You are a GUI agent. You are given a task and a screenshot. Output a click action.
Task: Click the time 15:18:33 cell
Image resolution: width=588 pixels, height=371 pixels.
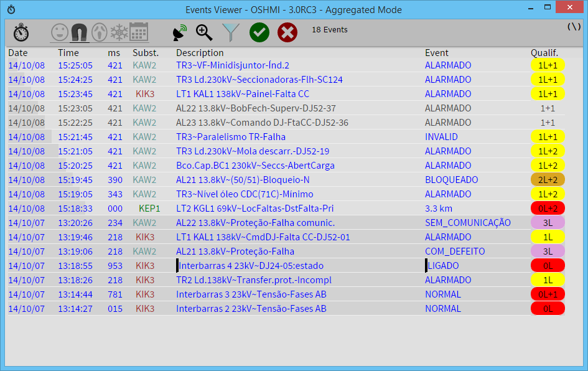[x=75, y=208]
